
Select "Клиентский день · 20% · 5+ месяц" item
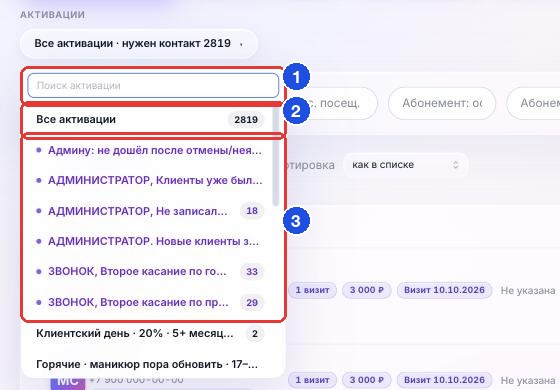click(x=150, y=334)
